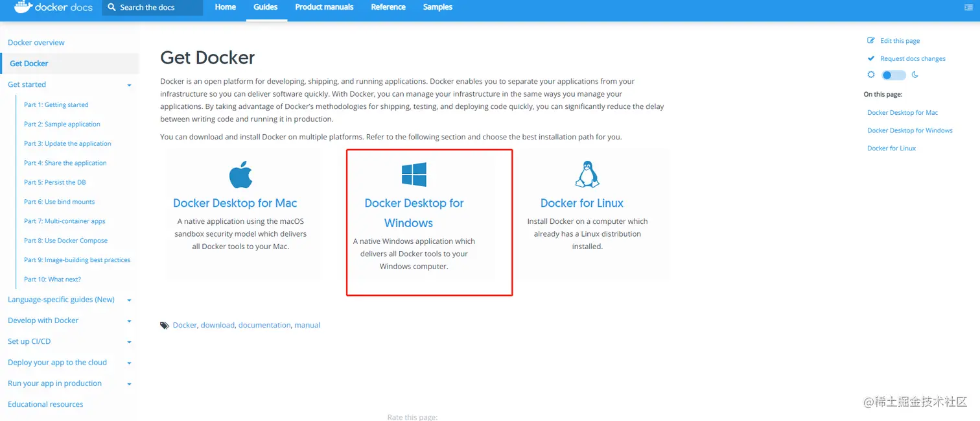Image resolution: width=980 pixels, height=421 pixels.
Task: Open the Samples tab
Action: (x=437, y=7)
